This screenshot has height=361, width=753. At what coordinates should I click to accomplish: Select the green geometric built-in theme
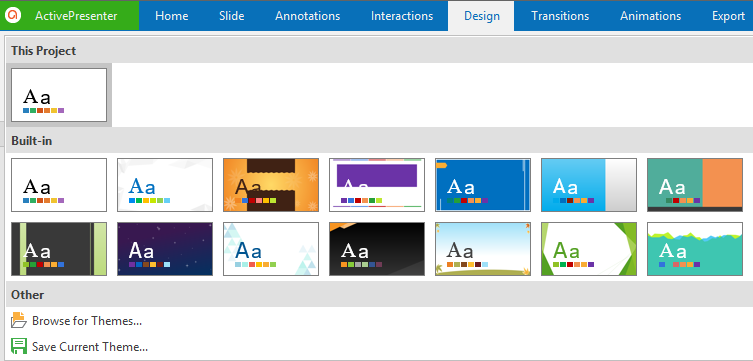[589, 249]
